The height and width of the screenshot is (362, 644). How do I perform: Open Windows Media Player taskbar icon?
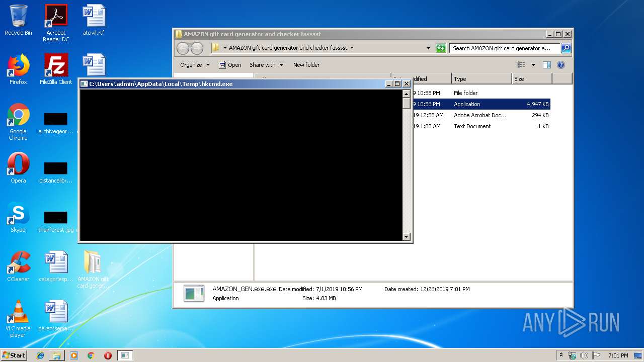point(74,355)
